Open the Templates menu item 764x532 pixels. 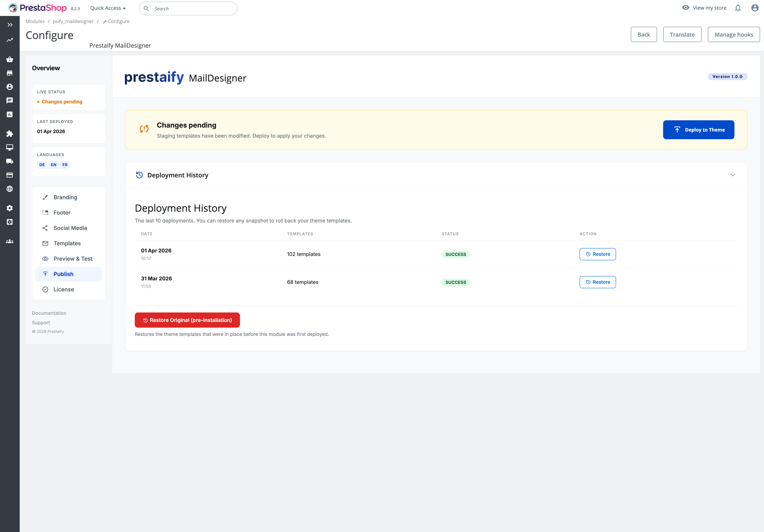(67, 243)
